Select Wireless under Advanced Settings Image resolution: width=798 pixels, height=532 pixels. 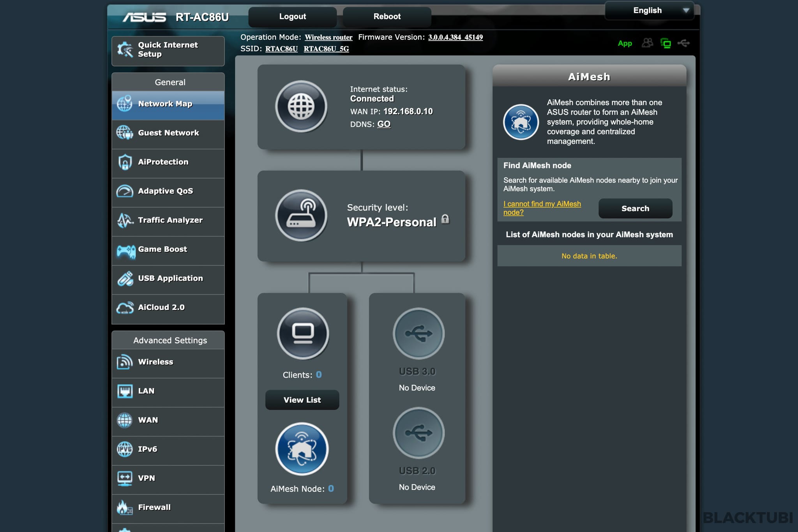[168, 362]
